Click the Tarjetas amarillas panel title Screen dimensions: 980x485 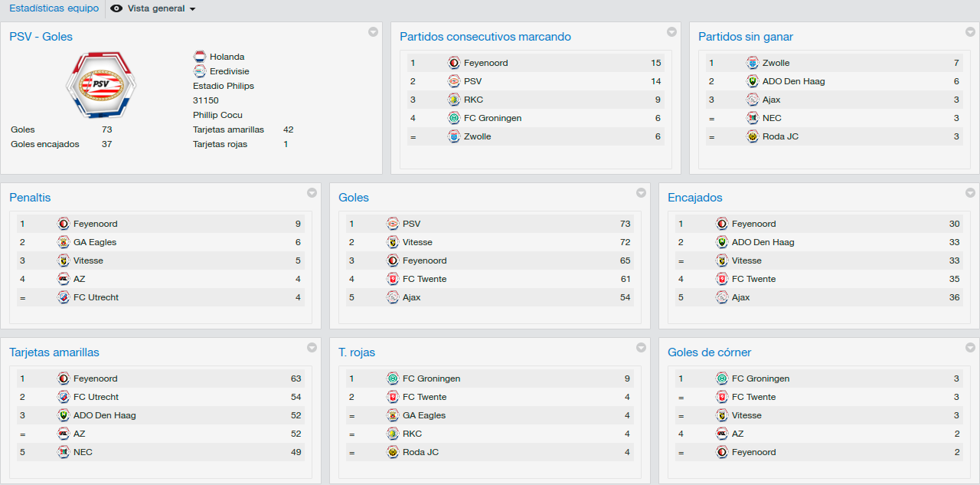(54, 352)
